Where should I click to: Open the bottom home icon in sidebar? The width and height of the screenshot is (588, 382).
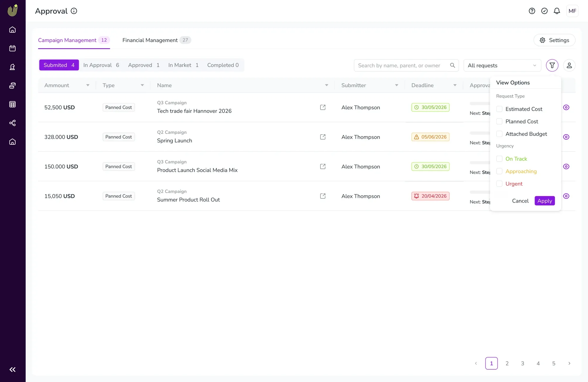coord(12,142)
